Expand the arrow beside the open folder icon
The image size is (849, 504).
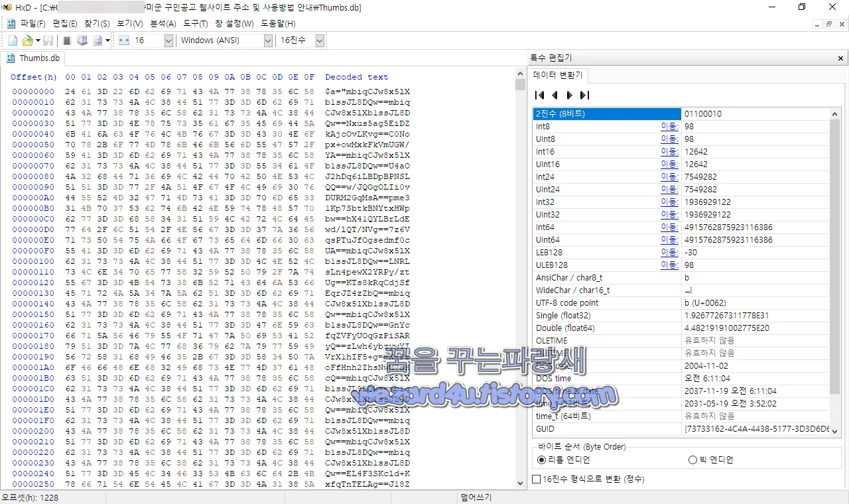[x=37, y=40]
